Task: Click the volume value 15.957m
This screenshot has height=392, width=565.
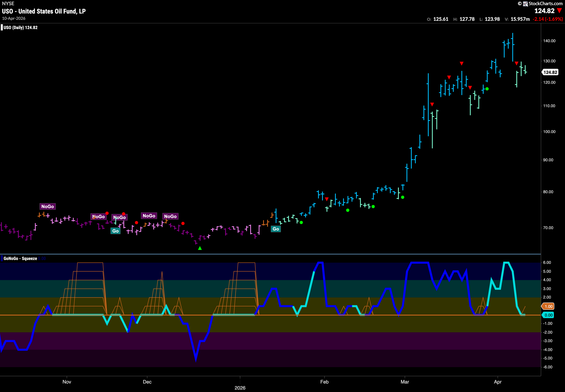Action: point(520,19)
